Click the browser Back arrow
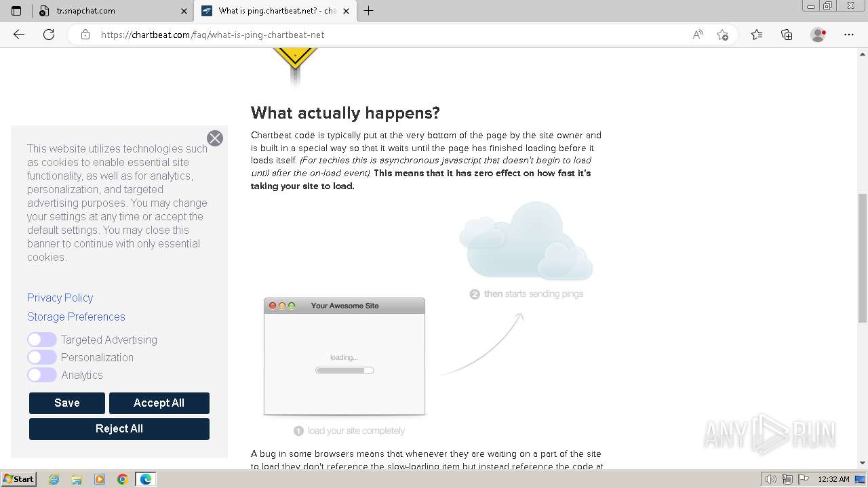The height and width of the screenshot is (488, 868). pos(19,35)
